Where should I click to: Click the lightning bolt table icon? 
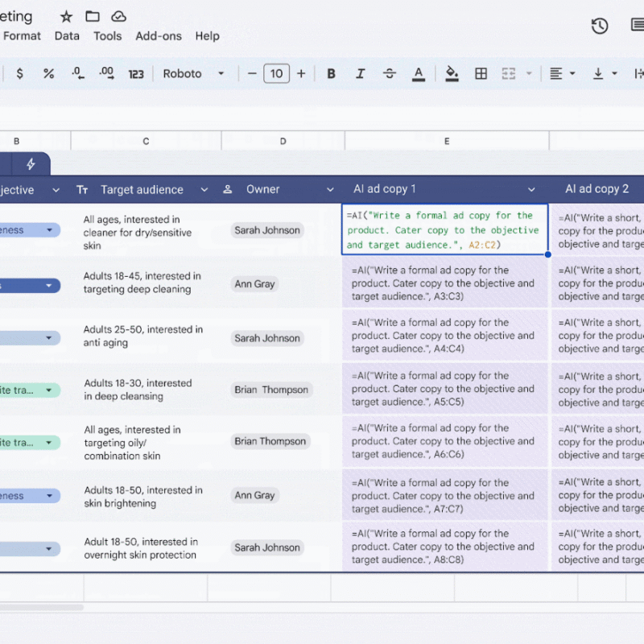[31, 164]
